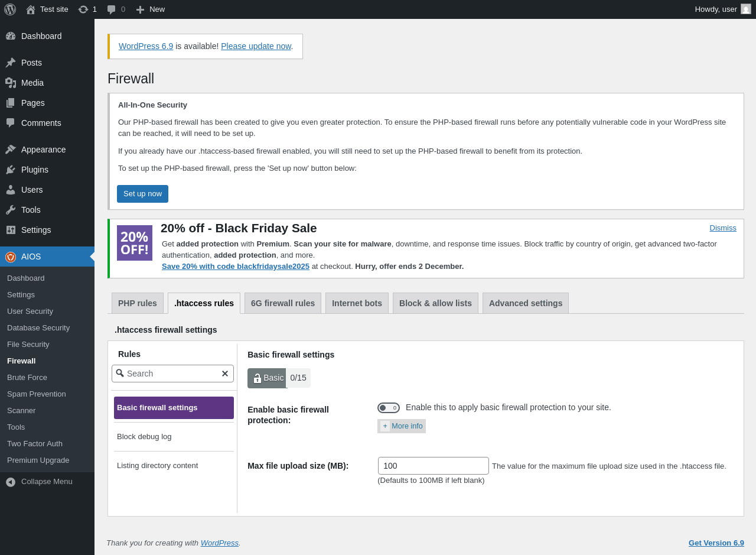The image size is (756, 555).
Task: Click the Media sidebar item
Action: [x=32, y=83]
